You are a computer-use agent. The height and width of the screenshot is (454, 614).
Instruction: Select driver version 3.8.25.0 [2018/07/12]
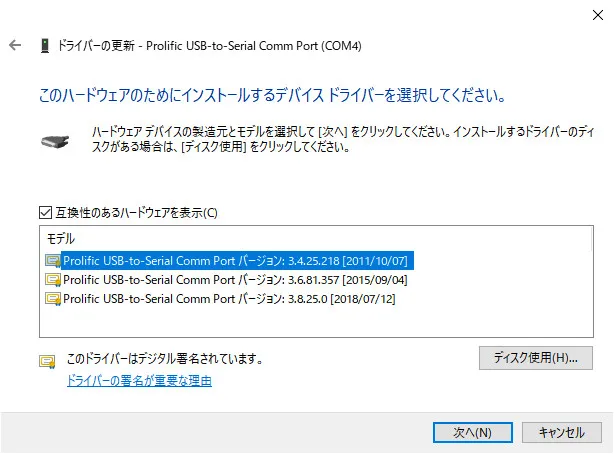(x=229, y=299)
